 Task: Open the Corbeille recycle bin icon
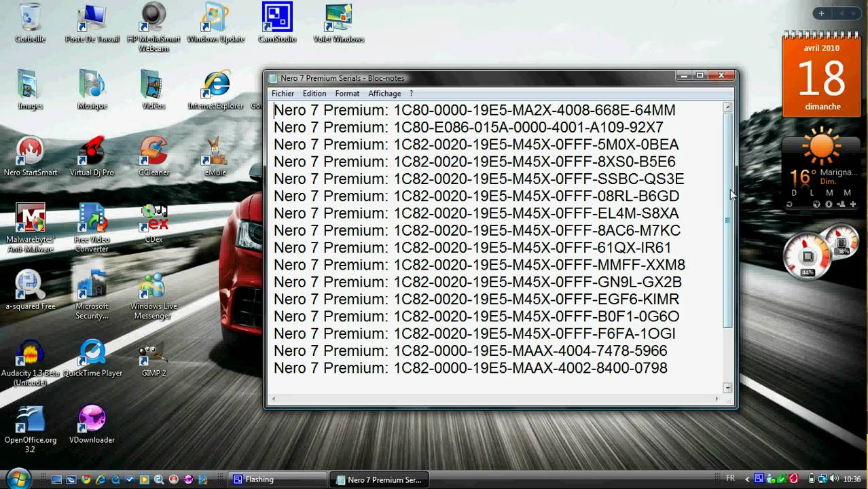(30, 23)
